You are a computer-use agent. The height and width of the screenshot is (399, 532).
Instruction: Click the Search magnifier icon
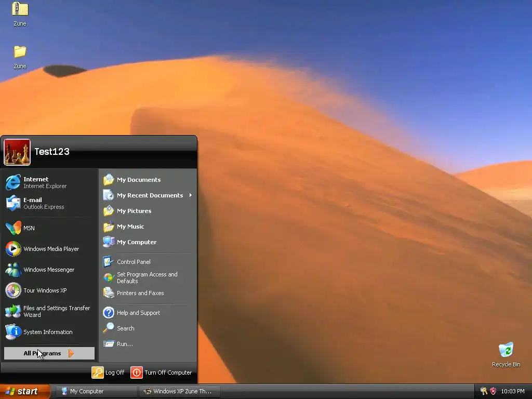(109, 328)
